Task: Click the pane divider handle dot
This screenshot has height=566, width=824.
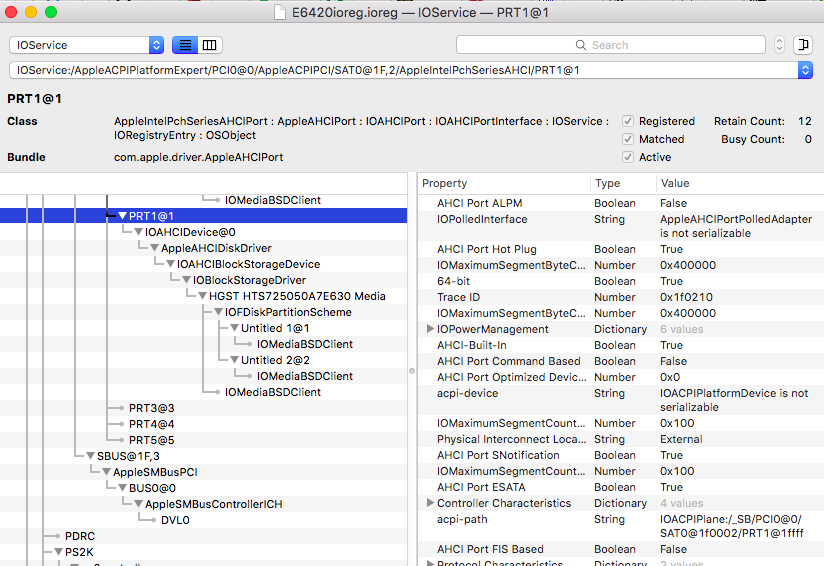Action: [x=412, y=370]
